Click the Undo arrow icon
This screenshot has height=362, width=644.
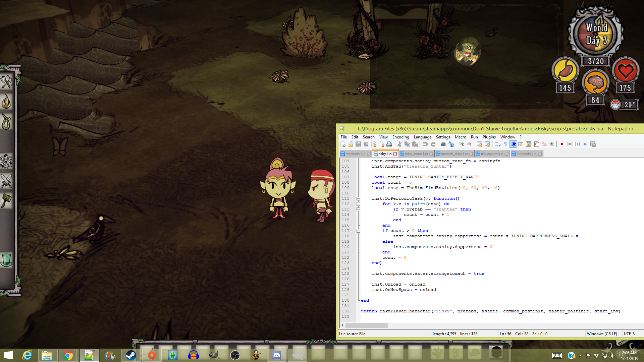(425, 144)
